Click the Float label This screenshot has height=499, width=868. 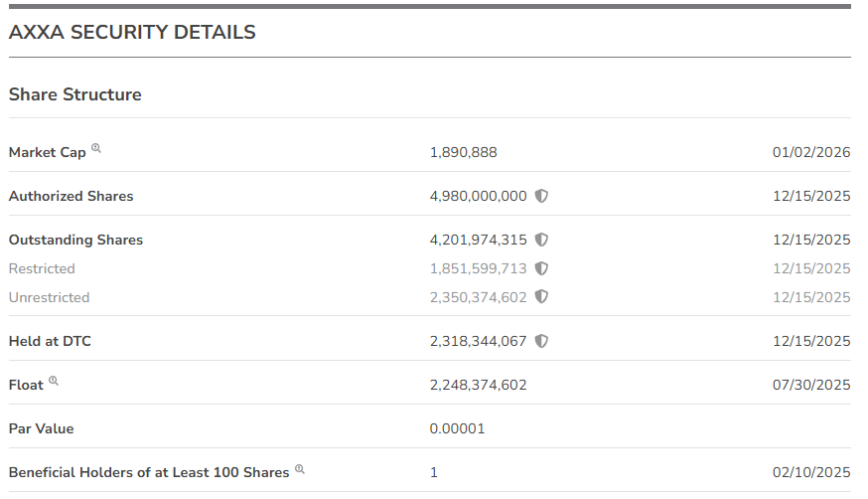[26, 385]
